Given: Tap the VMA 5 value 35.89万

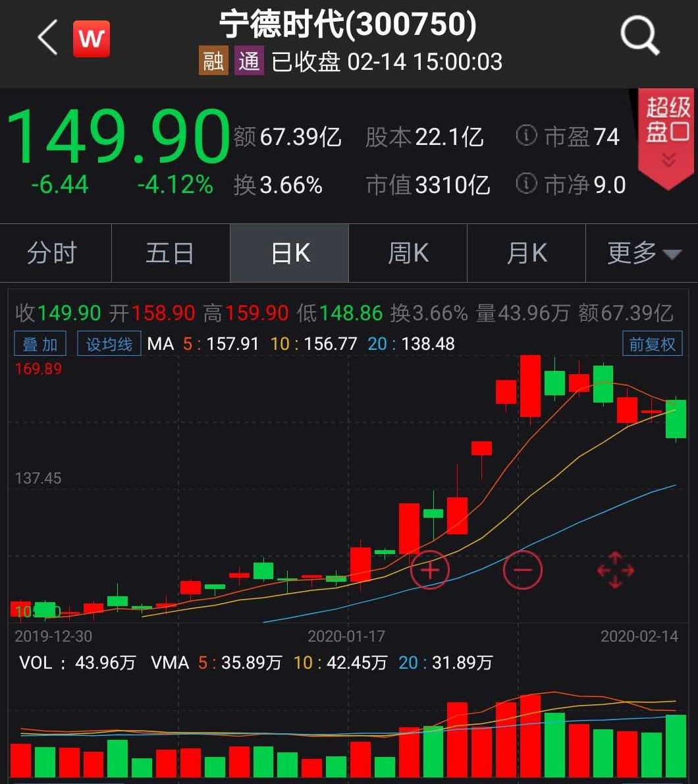Looking at the screenshot, I should [x=252, y=663].
